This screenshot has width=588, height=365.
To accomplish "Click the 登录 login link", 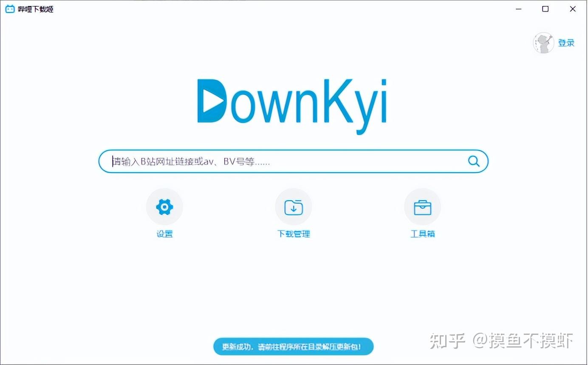I will (x=566, y=43).
